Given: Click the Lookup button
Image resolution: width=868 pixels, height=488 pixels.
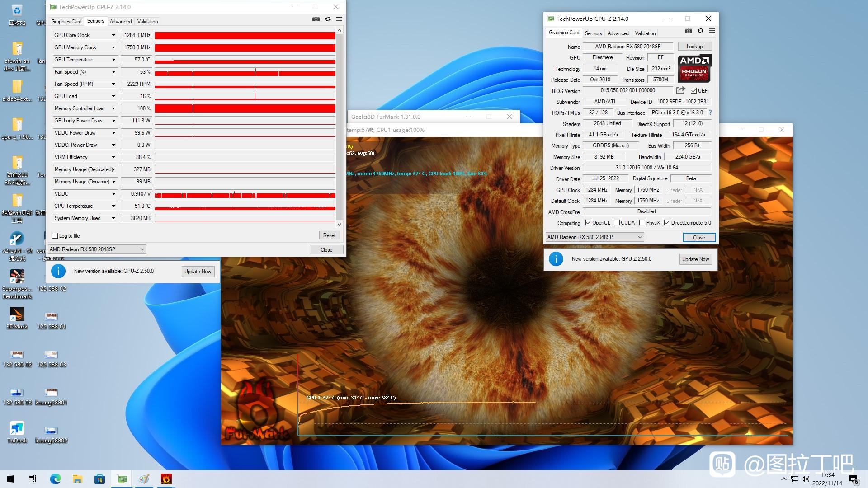Looking at the screenshot, I should [x=694, y=47].
